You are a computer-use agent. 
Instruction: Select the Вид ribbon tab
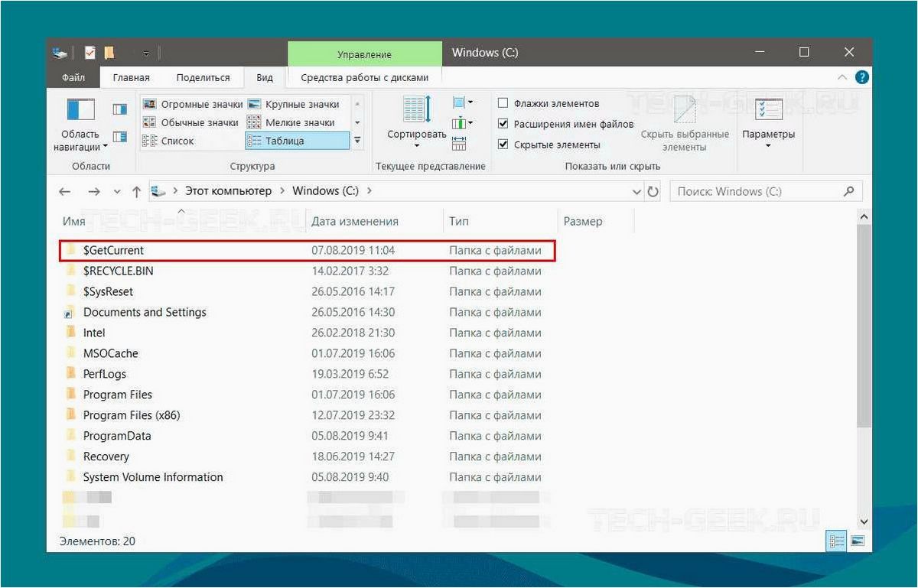[265, 77]
